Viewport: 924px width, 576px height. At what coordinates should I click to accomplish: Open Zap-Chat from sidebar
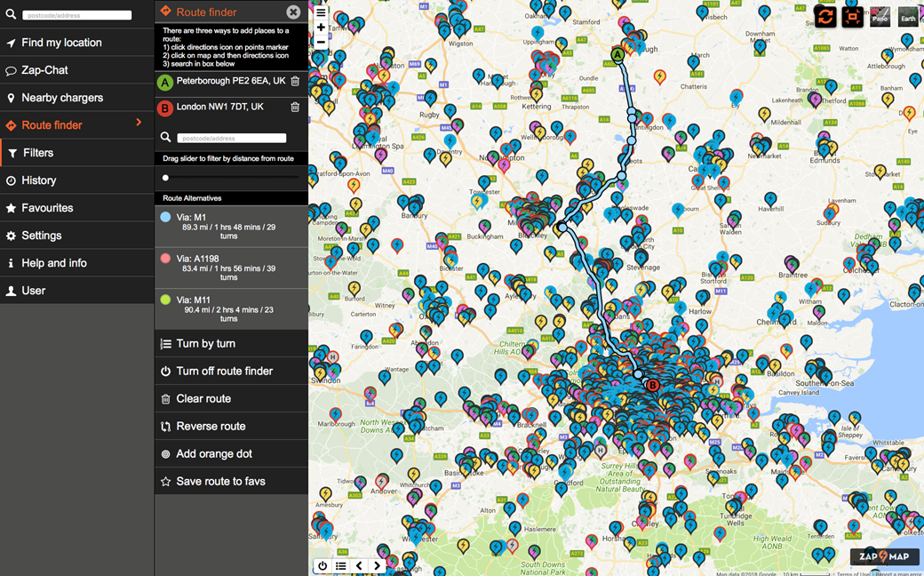tap(76, 70)
